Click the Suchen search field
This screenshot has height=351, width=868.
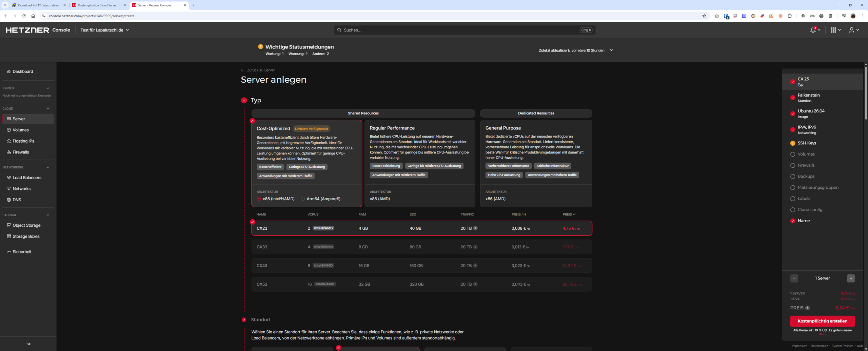pyautogui.click(x=465, y=30)
